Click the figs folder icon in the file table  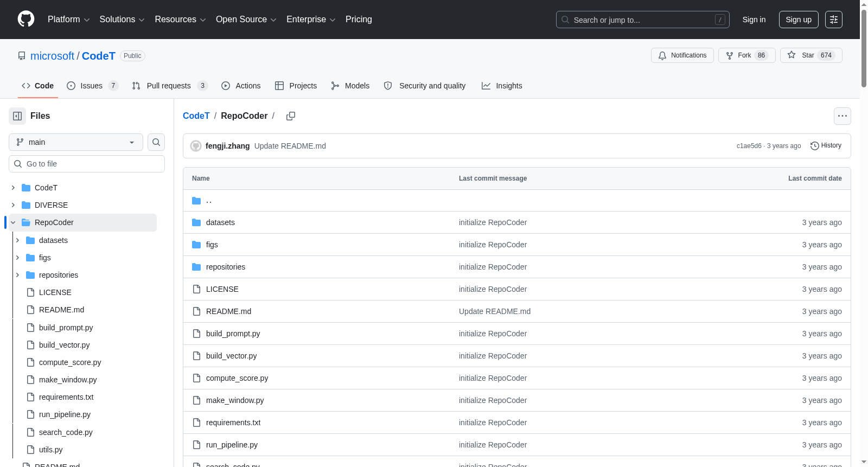click(196, 245)
